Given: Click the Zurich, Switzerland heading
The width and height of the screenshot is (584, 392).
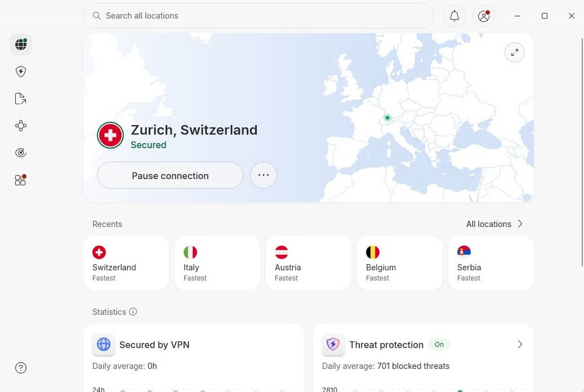Looking at the screenshot, I should click(x=194, y=130).
